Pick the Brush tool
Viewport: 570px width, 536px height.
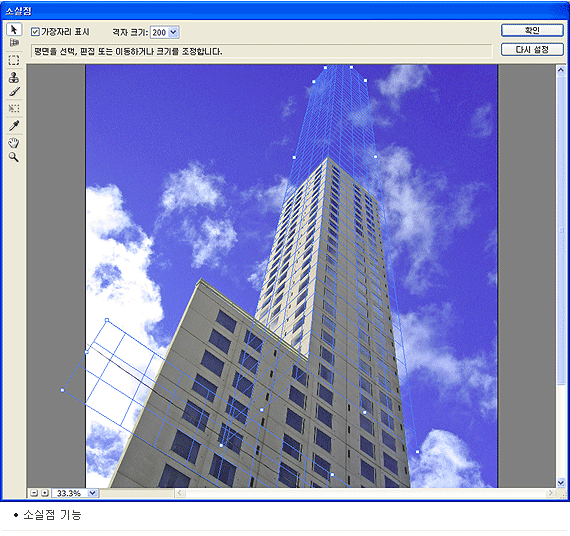pos(14,92)
